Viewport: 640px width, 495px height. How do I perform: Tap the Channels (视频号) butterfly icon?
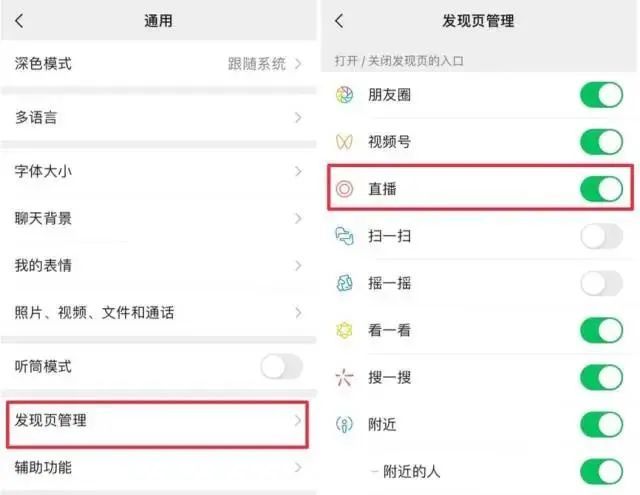344,142
